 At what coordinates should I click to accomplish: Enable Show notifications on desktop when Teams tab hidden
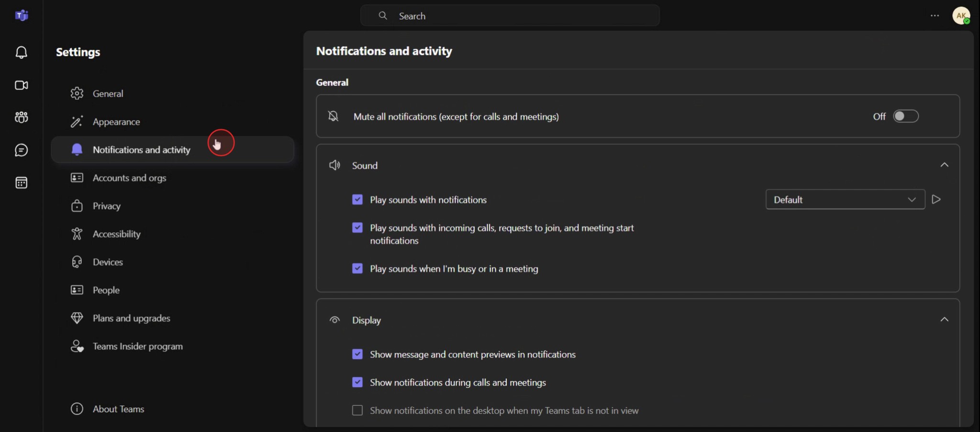click(x=357, y=410)
